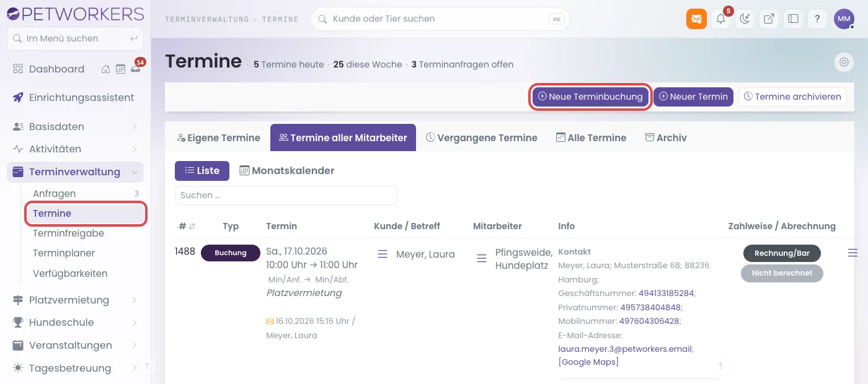
Task: Expand Veranstaltungen menu chevron
Action: pyautogui.click(x=134, y=345)
